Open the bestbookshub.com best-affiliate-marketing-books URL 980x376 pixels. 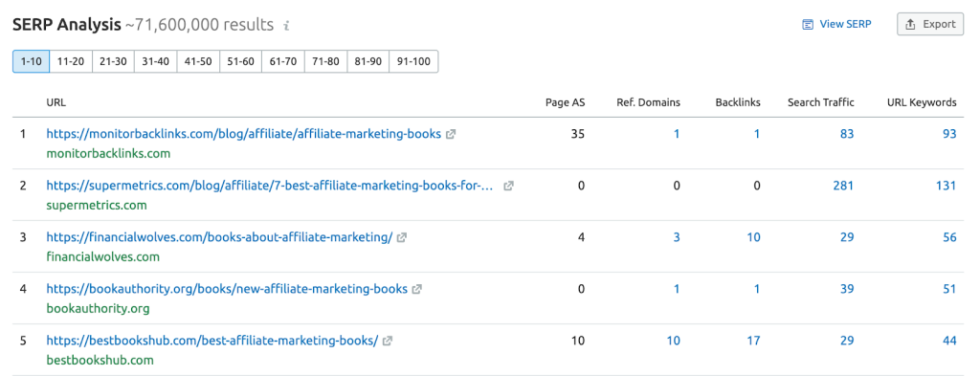coord(212,342)
